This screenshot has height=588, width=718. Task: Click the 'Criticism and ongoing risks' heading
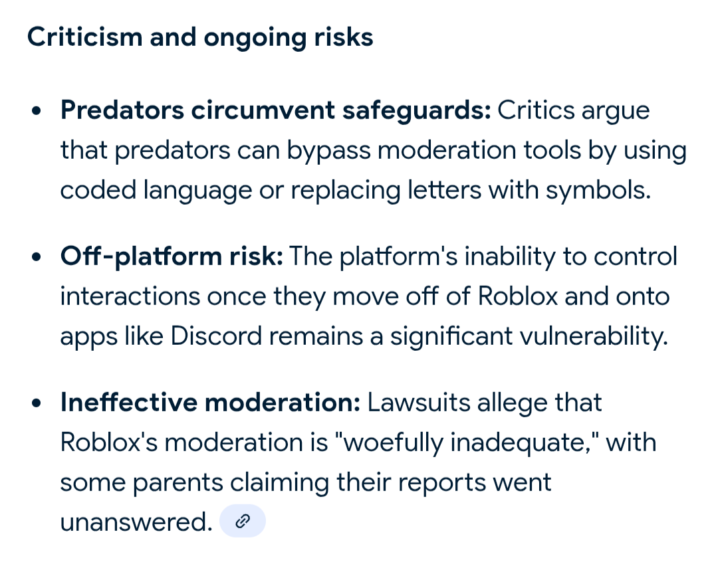[x=199, y=37]
